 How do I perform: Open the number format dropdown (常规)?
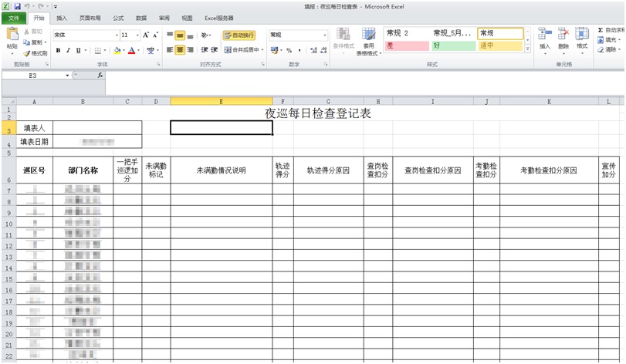[x=324, y=35]
